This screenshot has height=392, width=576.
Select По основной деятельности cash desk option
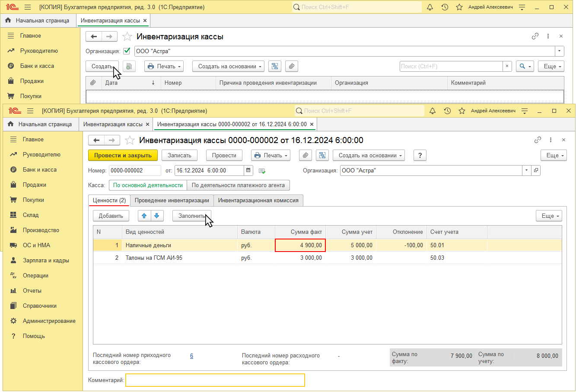point(148,185)
